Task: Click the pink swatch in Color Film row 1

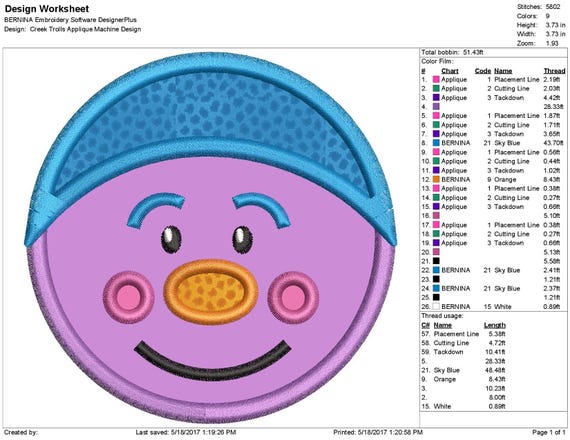Action: (436, 79)
